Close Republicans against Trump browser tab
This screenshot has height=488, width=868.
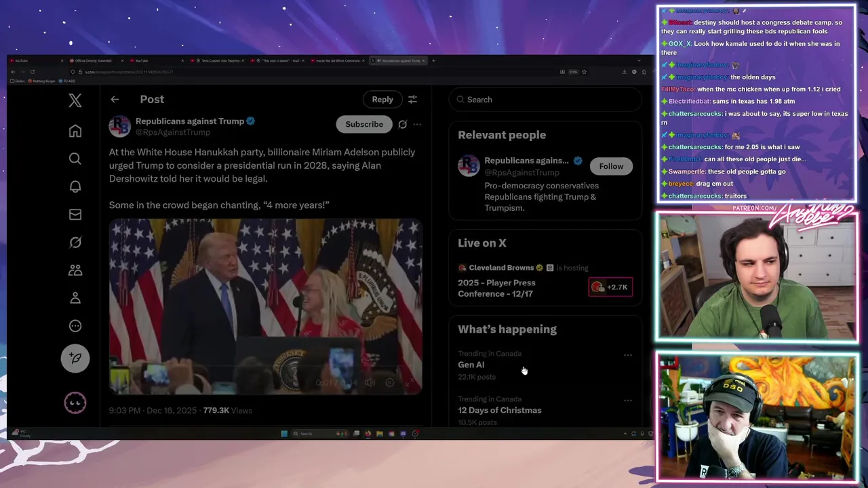click(424, 61)
